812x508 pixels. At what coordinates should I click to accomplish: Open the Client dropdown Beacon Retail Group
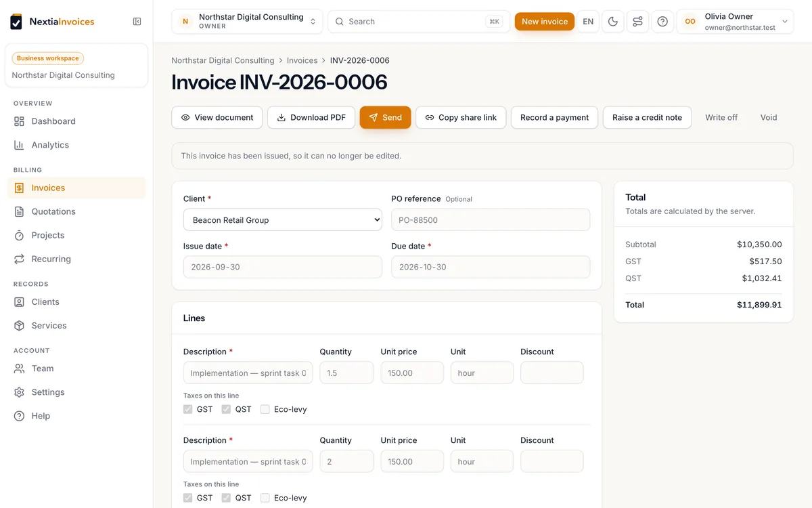click(x=283, y=220)
